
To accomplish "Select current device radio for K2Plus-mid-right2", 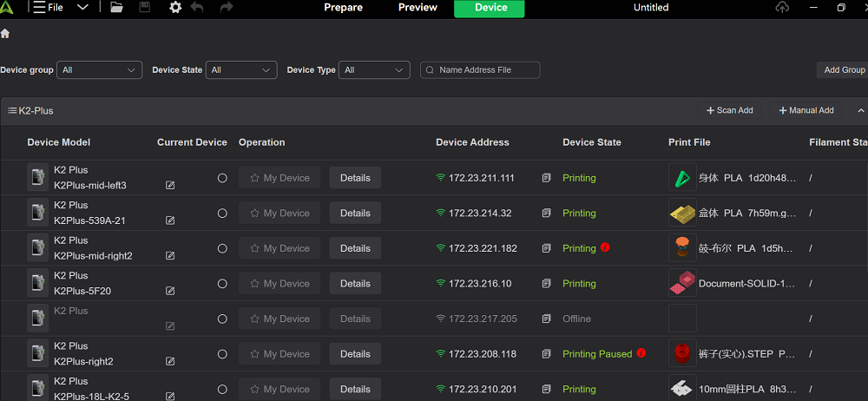I will 222,248.
